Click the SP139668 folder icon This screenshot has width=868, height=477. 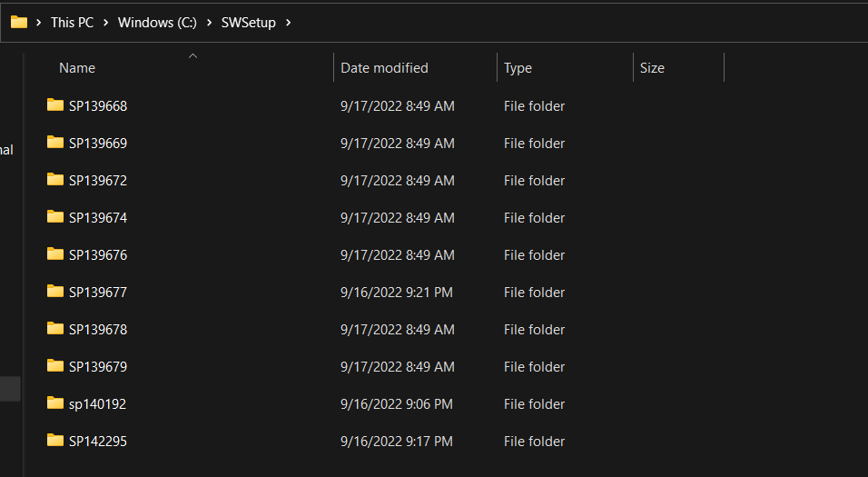click(x=55, y=105)
